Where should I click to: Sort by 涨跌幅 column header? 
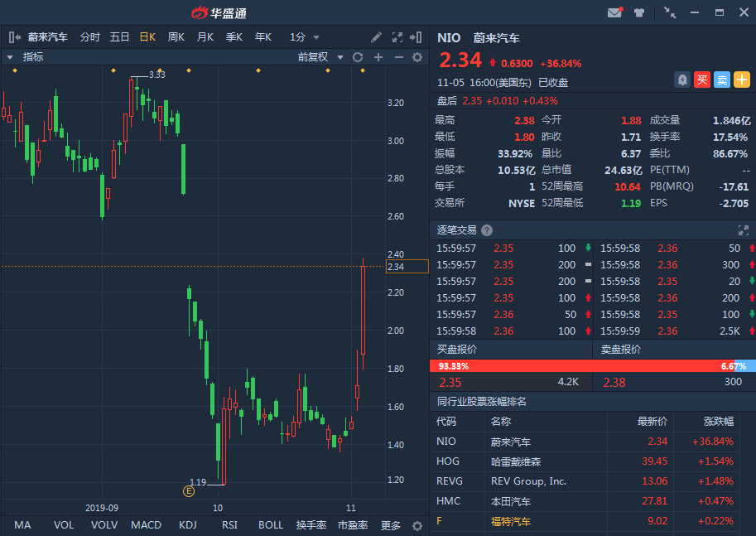pos(719,421)
